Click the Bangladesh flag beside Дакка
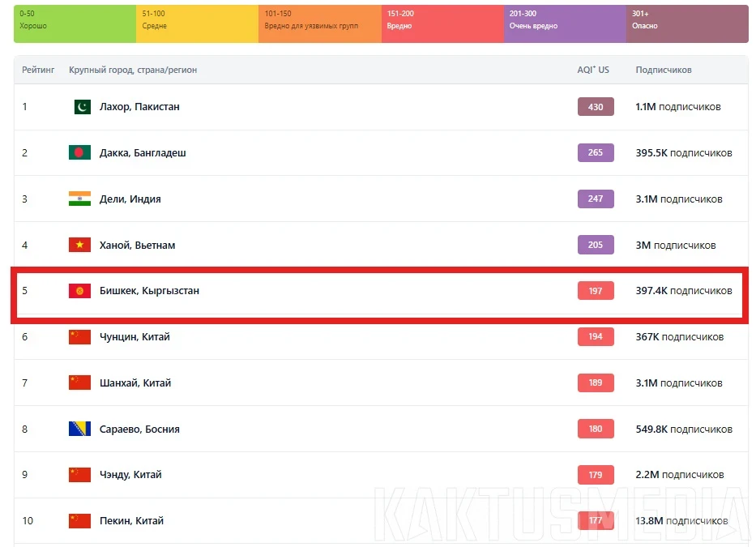This screenshot has height=547, width=756. 80,152
